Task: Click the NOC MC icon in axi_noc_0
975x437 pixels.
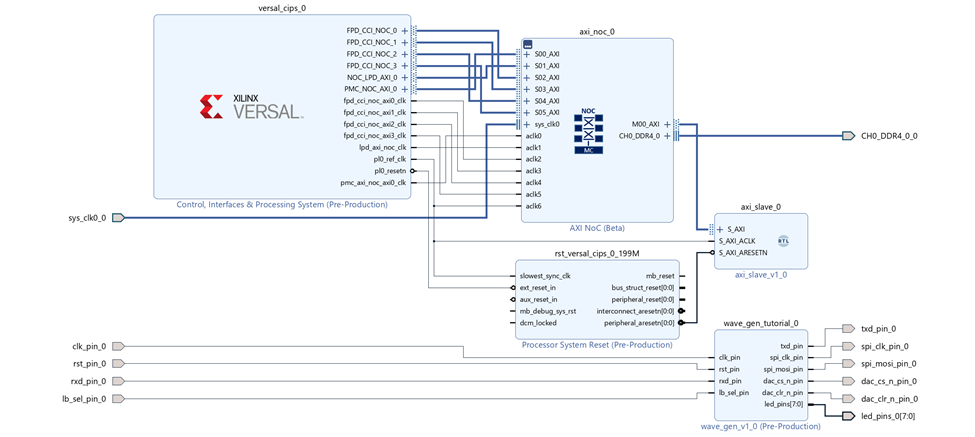Action: point(588,130)
